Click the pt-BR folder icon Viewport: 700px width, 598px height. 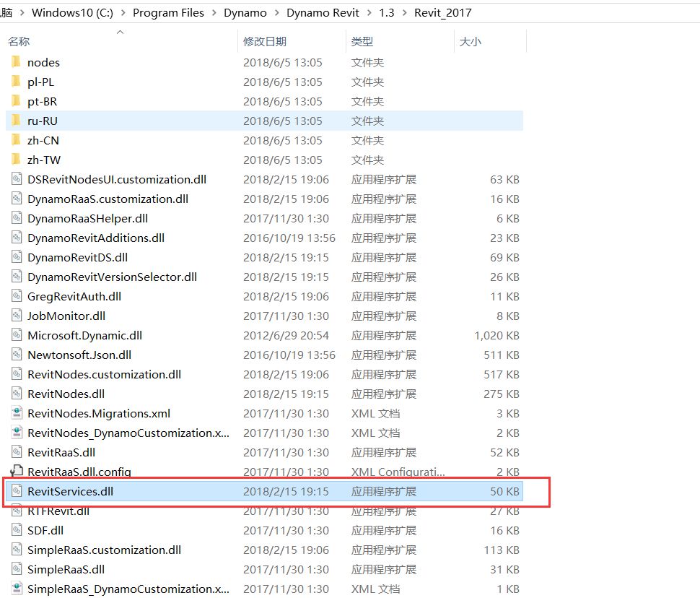tap(16, 101)
